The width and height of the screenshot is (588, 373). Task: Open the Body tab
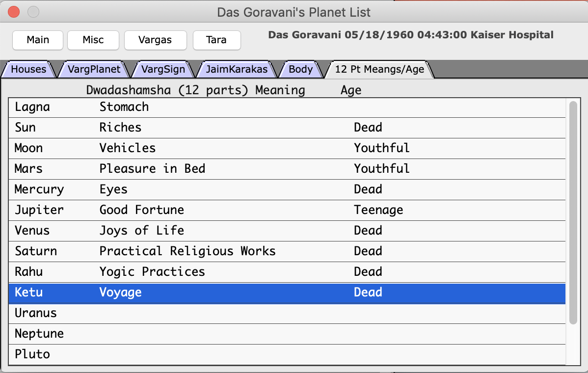coord(300,69)
